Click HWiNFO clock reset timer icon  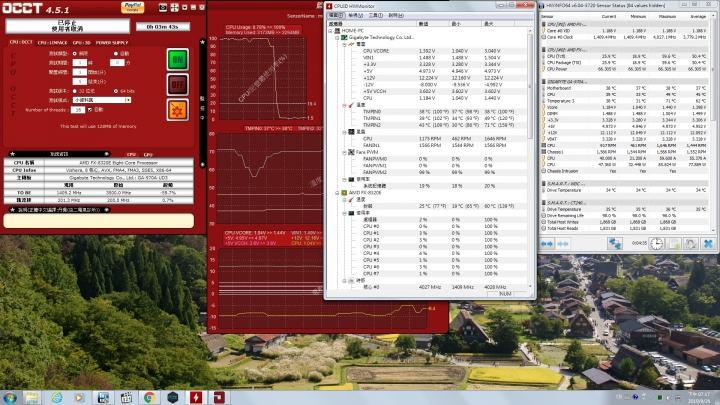[657, 243]
